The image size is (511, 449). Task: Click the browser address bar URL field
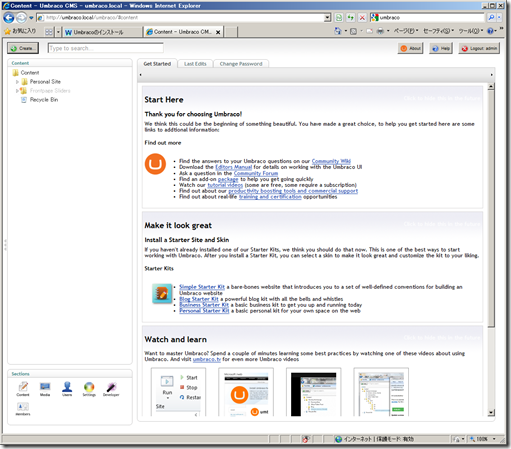coord(180,18)
